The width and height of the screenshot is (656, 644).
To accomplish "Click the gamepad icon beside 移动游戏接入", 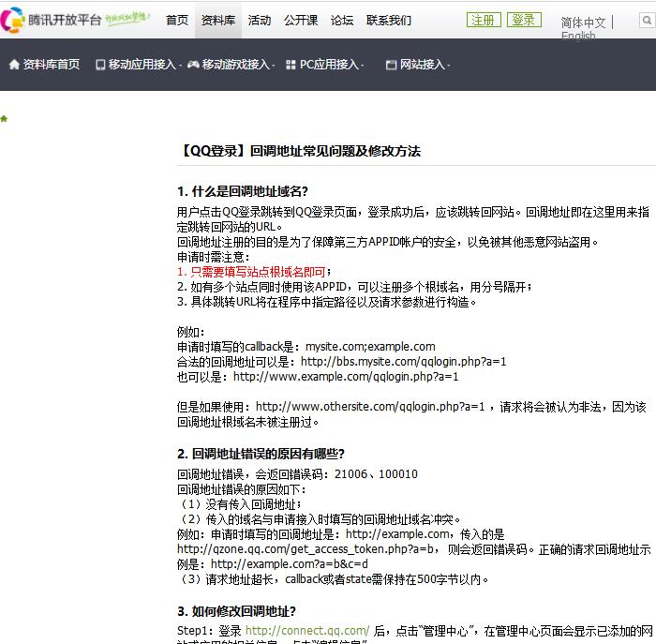I will [x=193, y=65].
